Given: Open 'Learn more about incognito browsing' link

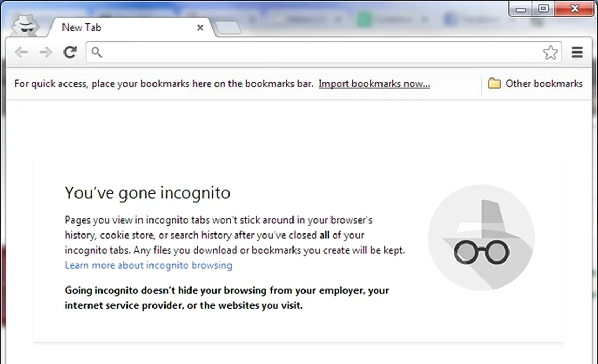Looking at the screenshot, I should pyautogui.click(x=148, y=265).
